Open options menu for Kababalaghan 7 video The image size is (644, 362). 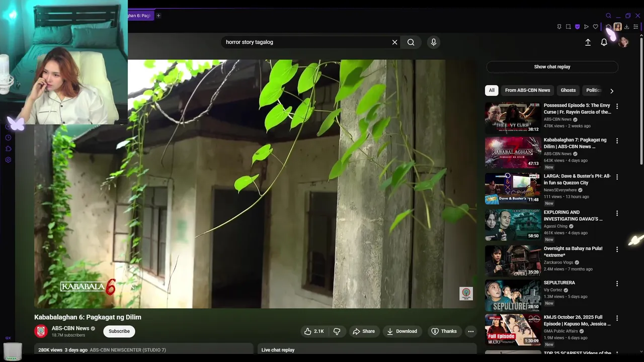[617, 141]
